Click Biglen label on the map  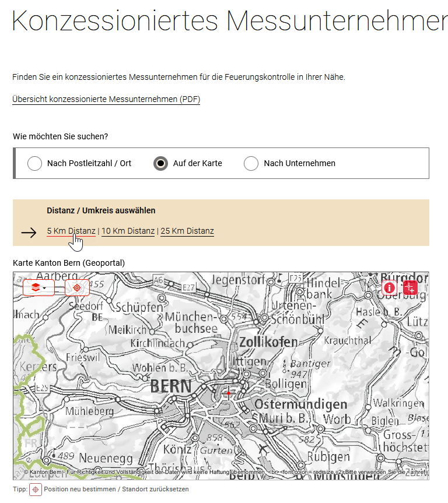point(385,421)
